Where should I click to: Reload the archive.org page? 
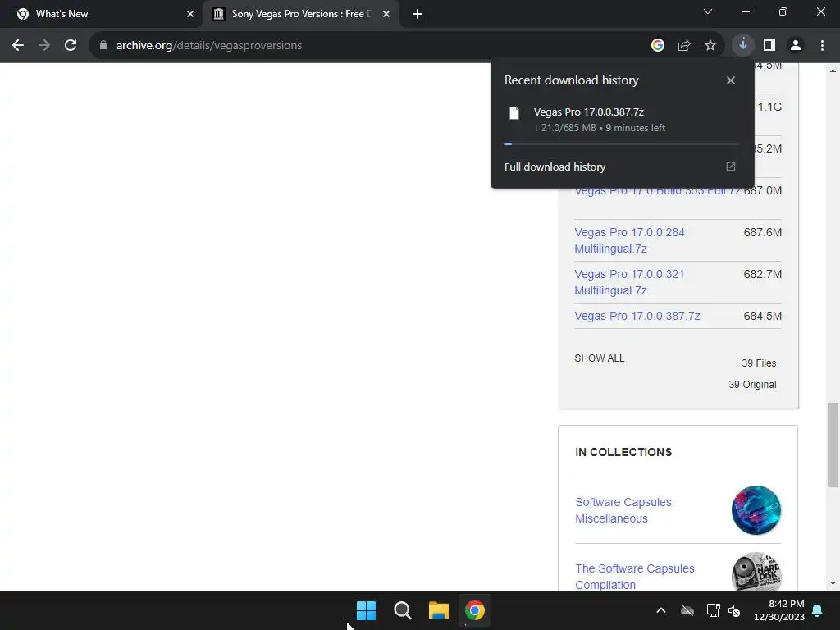(71, 46)
